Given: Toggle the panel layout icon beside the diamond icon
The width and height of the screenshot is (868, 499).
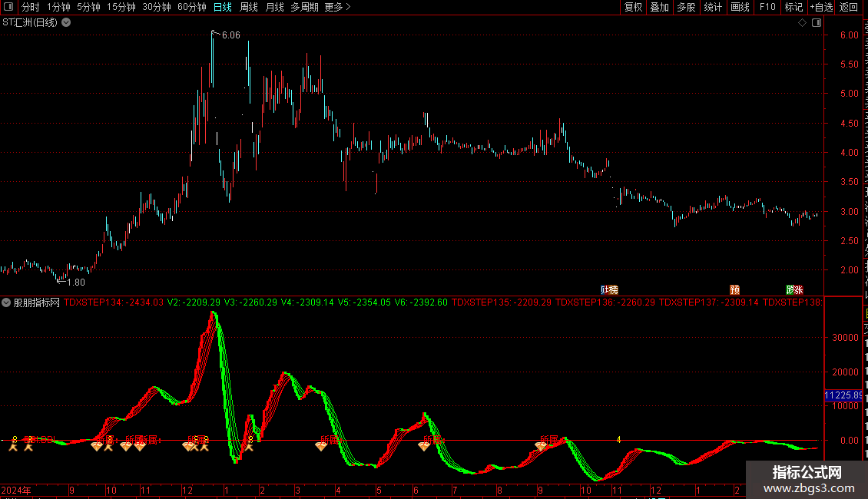Looking at the screenshot, I should pos(817,23).
